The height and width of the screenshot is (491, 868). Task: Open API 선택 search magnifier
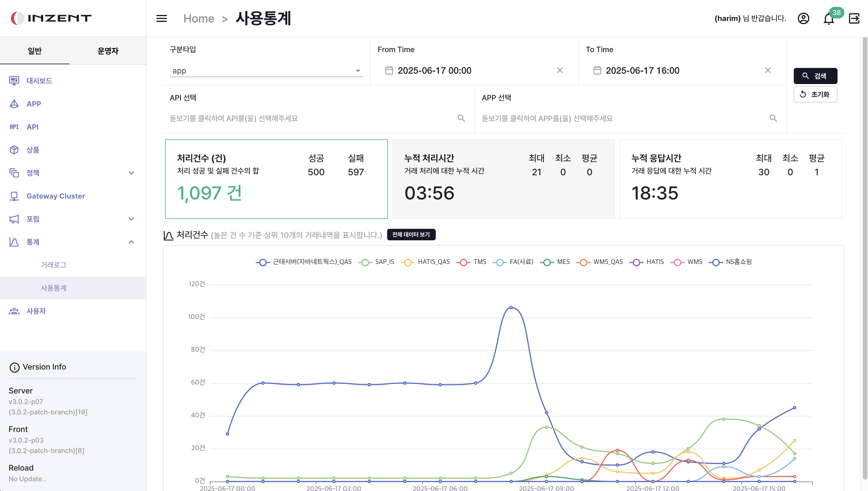coord(461,118)
